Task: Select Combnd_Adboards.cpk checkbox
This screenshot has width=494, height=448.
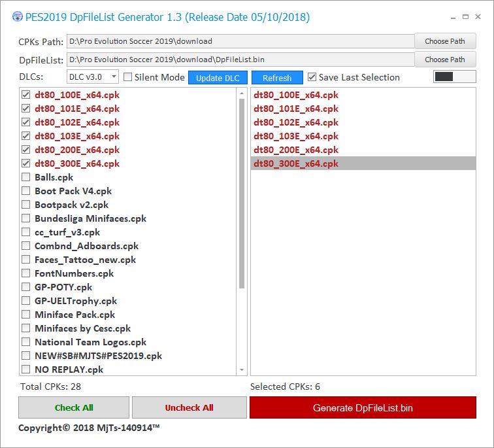Action: pyautogui.click(x=26, y=246)
